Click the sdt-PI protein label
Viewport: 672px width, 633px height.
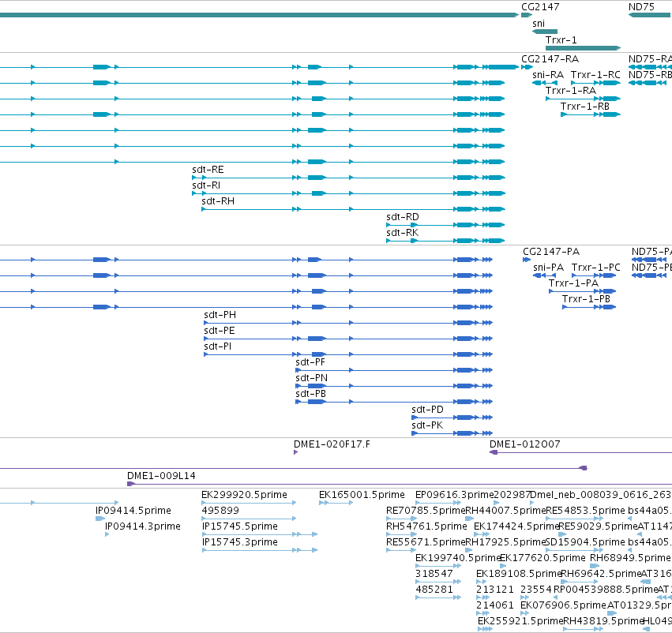click(x=217, y=347)
